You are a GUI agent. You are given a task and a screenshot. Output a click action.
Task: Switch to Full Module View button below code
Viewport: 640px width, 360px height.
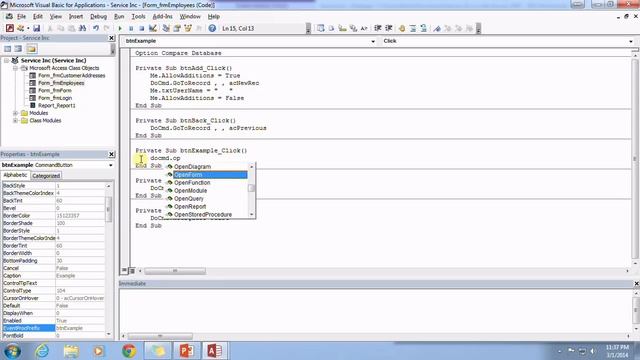(132, 270)
